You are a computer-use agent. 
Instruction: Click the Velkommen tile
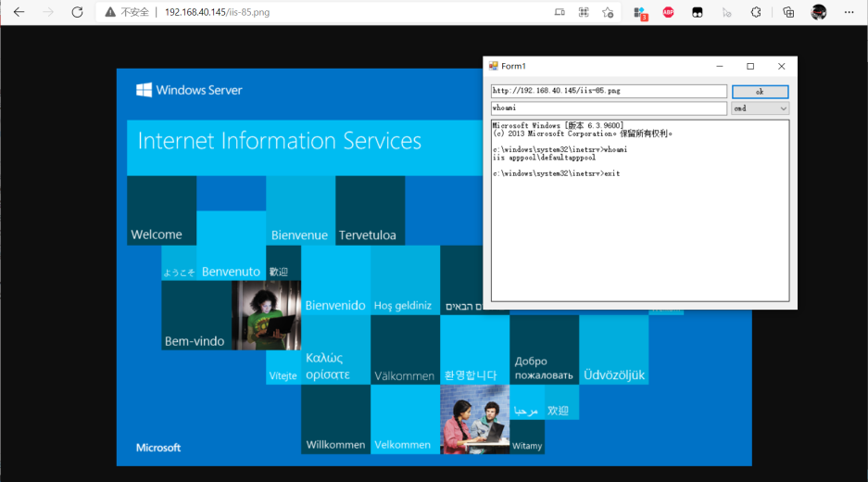coord(405,419)
